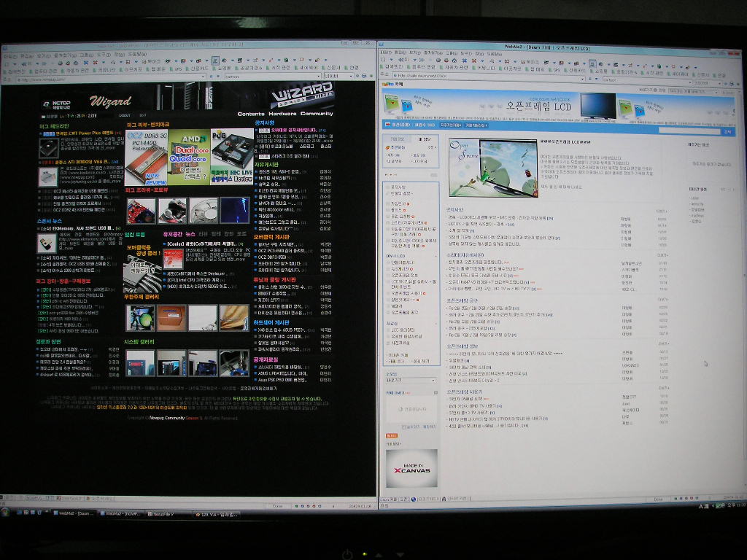Click the NCTOP logo in the left window
Image resolution: width=747 pixels, height=560 pixels.
point(56,104)
